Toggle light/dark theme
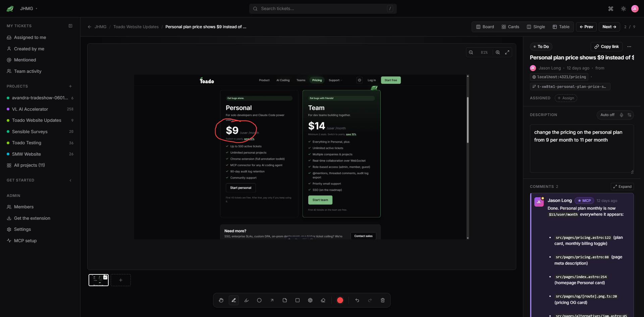This screenshot has height=317, width=644. [624, 9]
